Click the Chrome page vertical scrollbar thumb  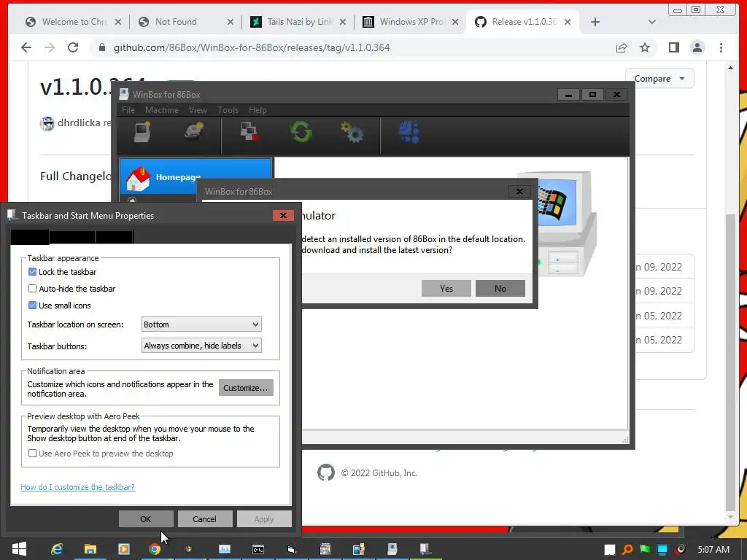click(x=730, y=362)
